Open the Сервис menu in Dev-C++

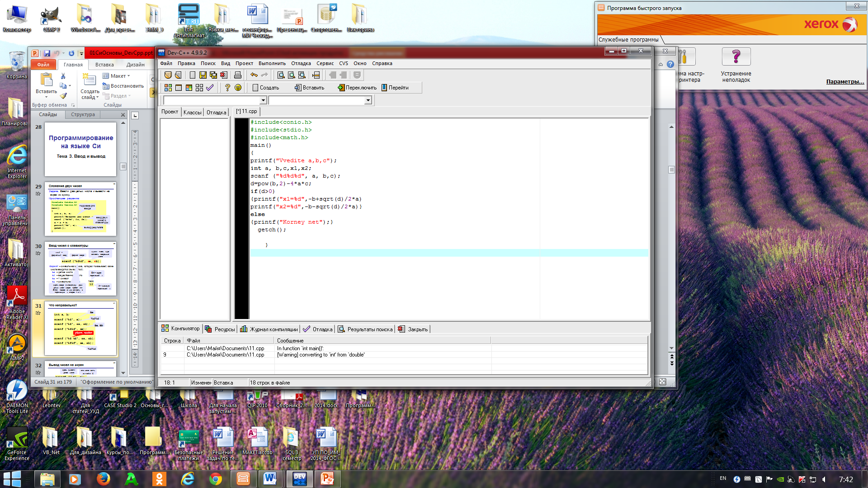point(325,63)
